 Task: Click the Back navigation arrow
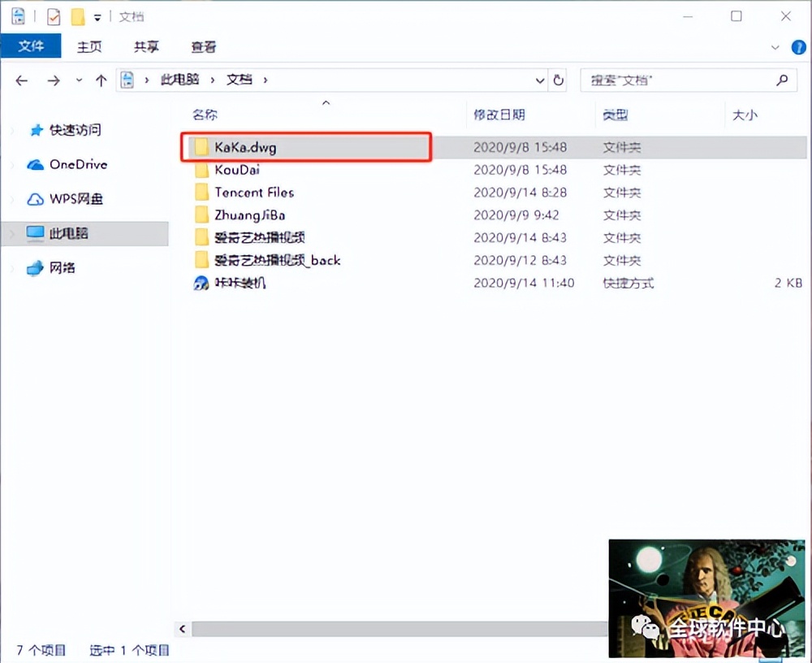click(21, 80)
